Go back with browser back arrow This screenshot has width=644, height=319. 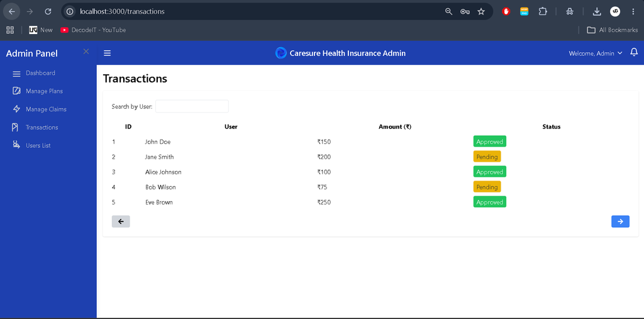11,11
